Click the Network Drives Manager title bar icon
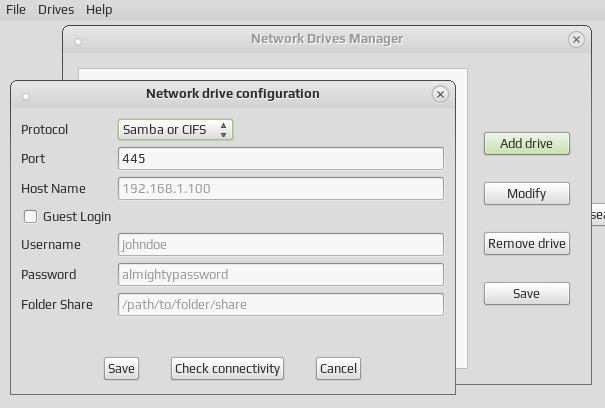 pyautogui.click(x=78, y=42)
